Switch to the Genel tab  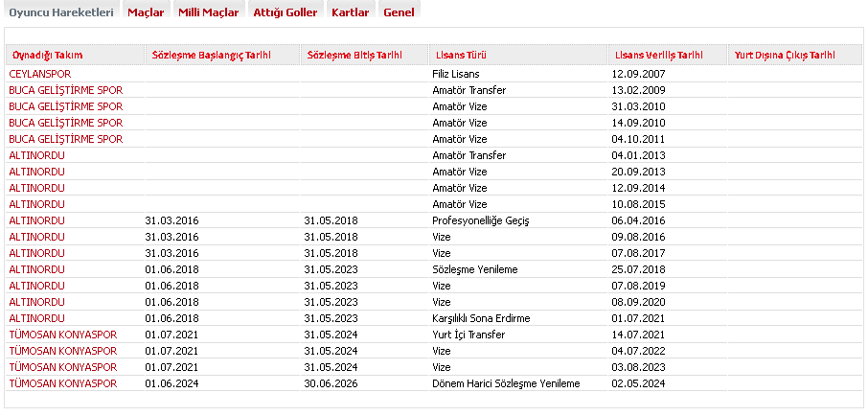399,12
